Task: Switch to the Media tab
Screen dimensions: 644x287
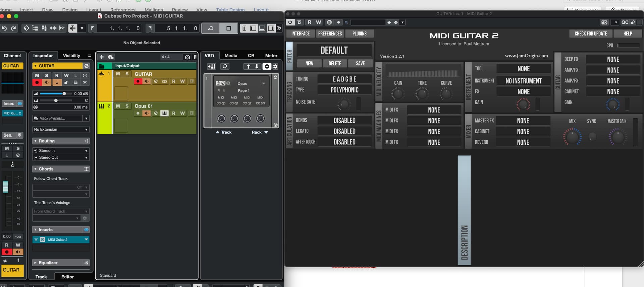Action: click(x=231, y=56)
